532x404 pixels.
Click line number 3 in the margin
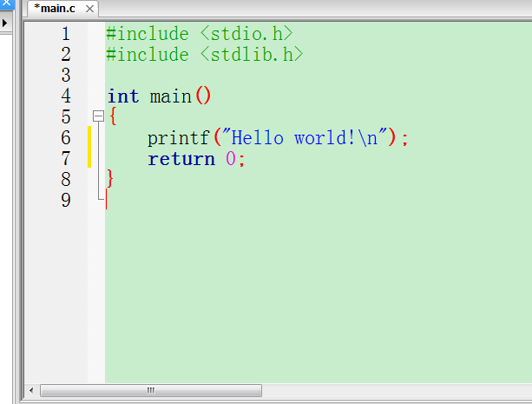point(66,76)
